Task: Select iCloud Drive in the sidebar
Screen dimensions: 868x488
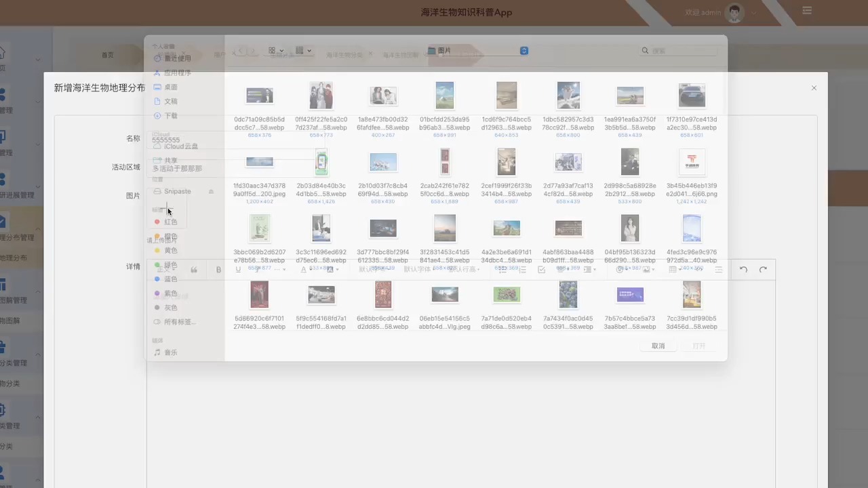Action: click(x=180, y=146)
